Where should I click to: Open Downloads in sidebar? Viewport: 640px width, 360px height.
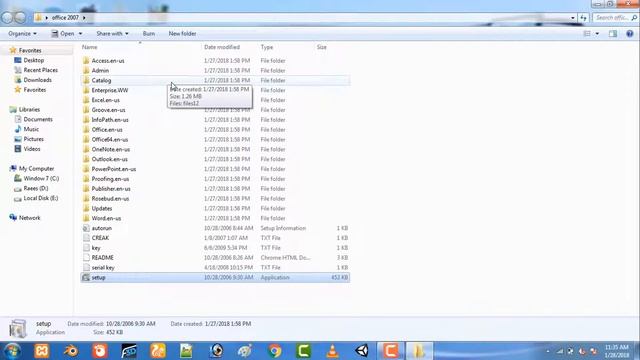38,80
